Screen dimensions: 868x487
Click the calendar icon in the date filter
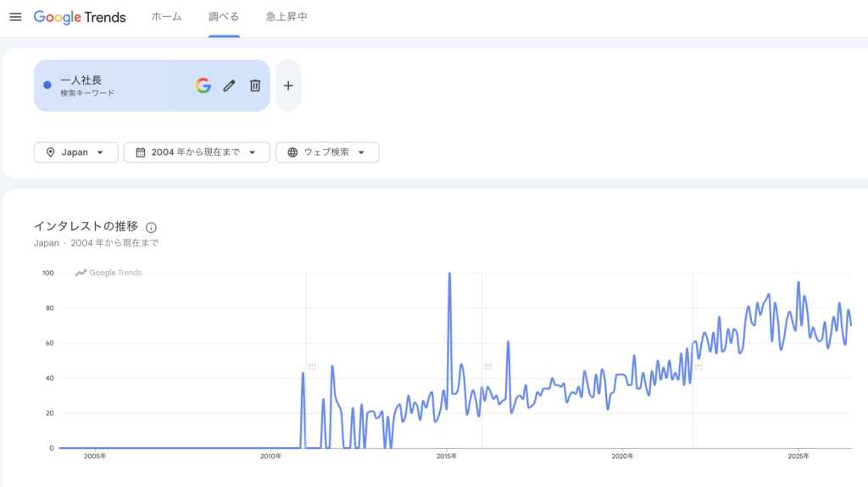[x=141, y=152]
